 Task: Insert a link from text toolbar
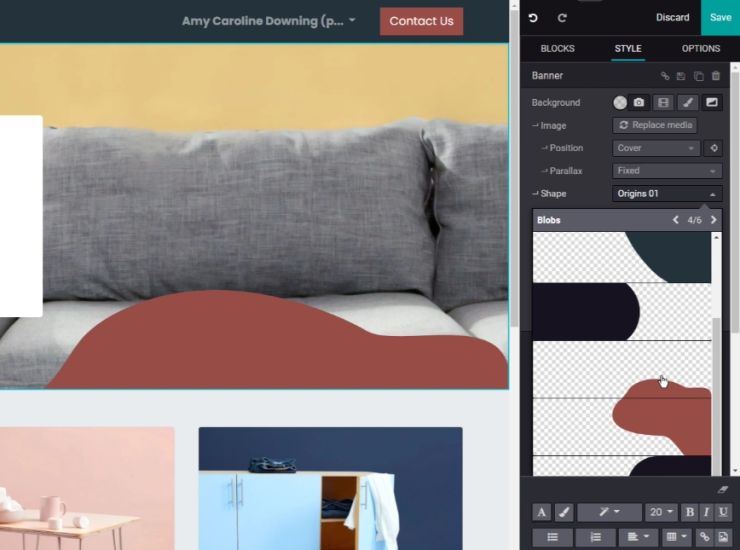(x=704, y=537)
